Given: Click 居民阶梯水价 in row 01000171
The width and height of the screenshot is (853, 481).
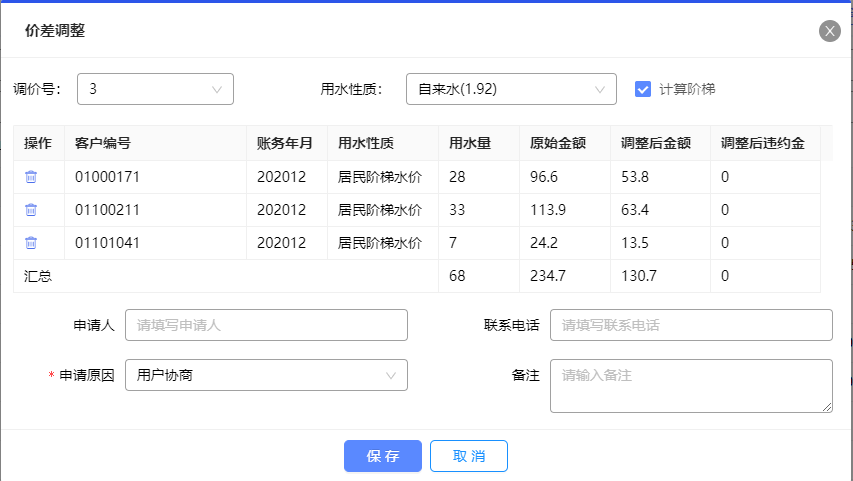Looking at the screenshot, I should 380,177.
